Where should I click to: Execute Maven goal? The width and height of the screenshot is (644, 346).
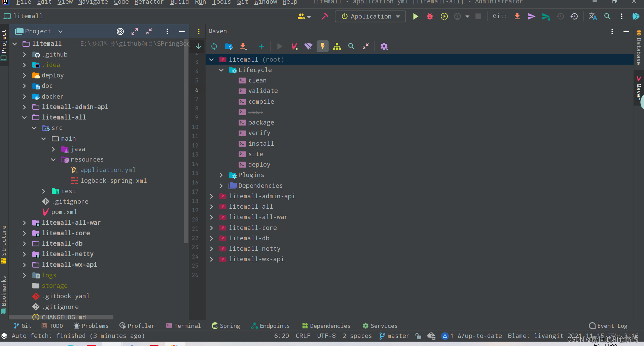(294, 46)
